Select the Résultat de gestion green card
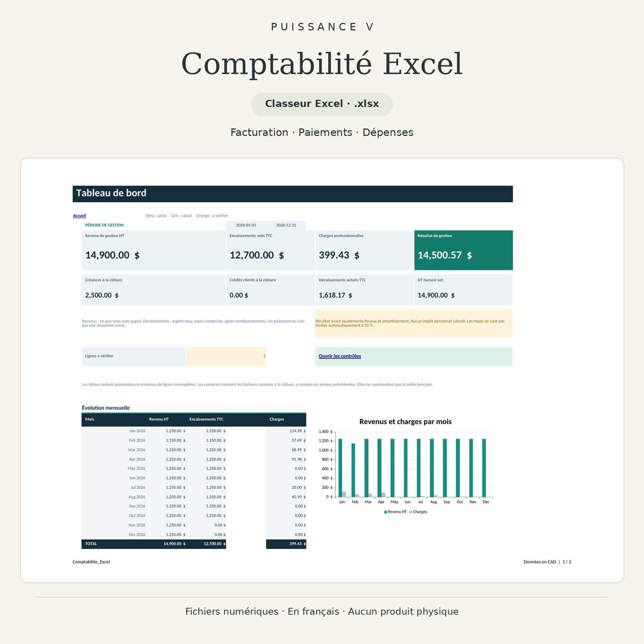The width and height of the screenshot is (644, 644). pos(464,250)
